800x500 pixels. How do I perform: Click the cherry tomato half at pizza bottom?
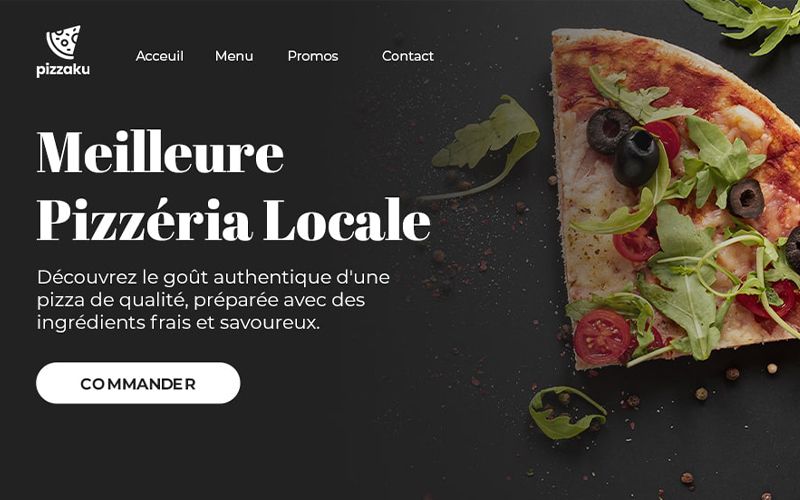coord(602,337)
